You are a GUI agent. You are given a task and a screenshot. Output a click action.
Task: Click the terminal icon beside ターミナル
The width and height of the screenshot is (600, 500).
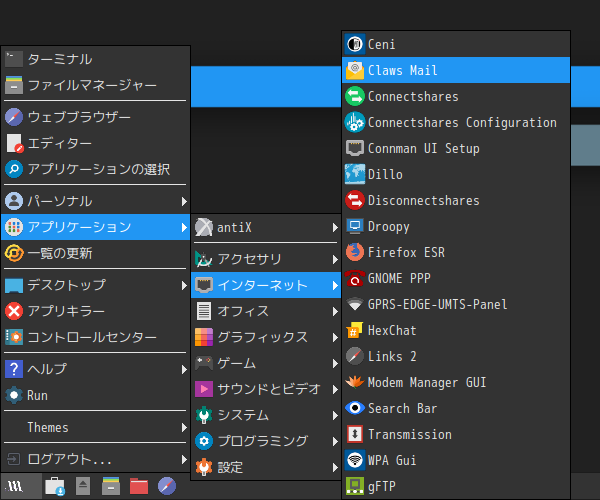[14, 59]
